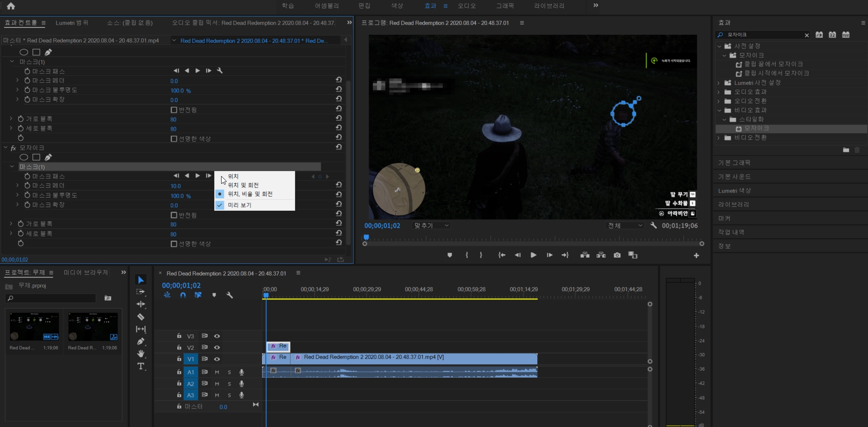Create ellipse mask under second 모자이크 effect
The image size is (868, 427).
(24, 157)
